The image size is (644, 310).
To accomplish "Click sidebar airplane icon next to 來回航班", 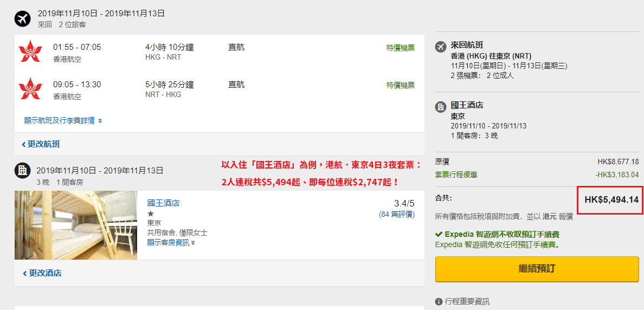I will (x=441, y=47).
